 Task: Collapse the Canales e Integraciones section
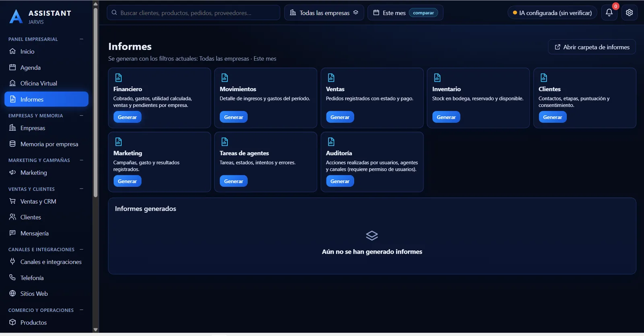81,249
